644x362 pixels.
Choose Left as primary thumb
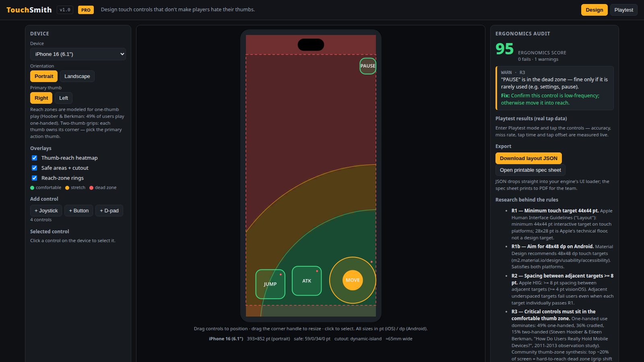point(64,98)
